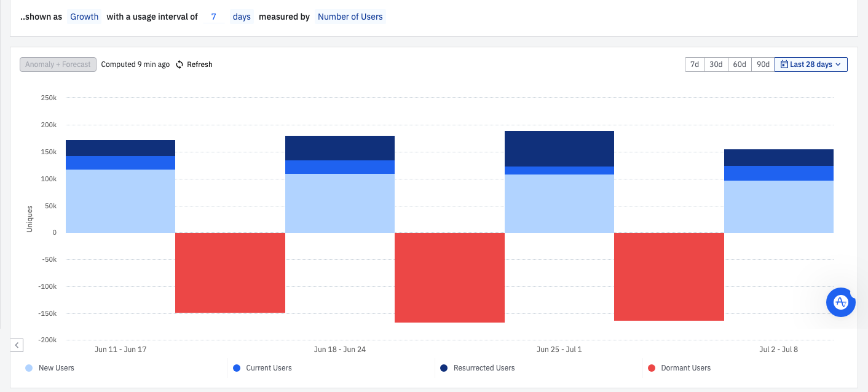Viewport: 868px width, 392px height.
Task: Click the Jun 18 - Jun 24 axis label
Action: (x=340, y=350)
